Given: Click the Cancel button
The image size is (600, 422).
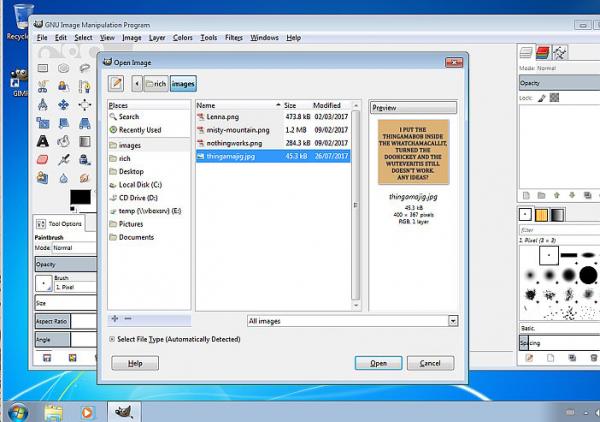Looking at the screenshot, I should [x=430, y=363].
